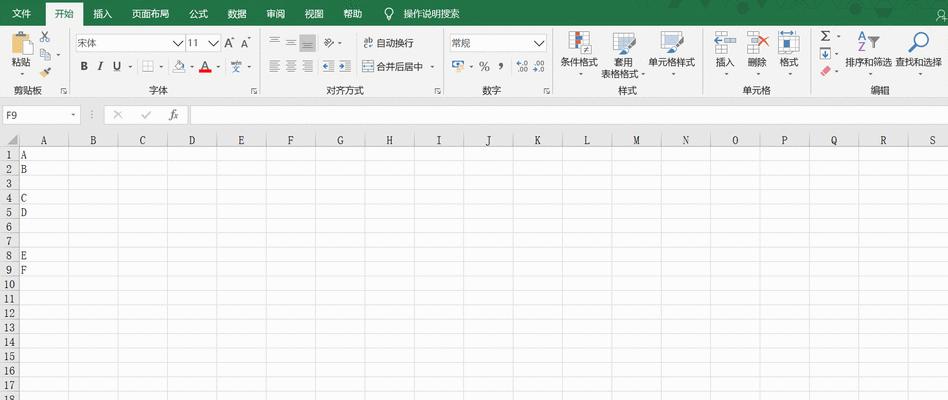Click the AutoSum sigma icon
Screen dimensions: 948x400
[x=825, y=36]
